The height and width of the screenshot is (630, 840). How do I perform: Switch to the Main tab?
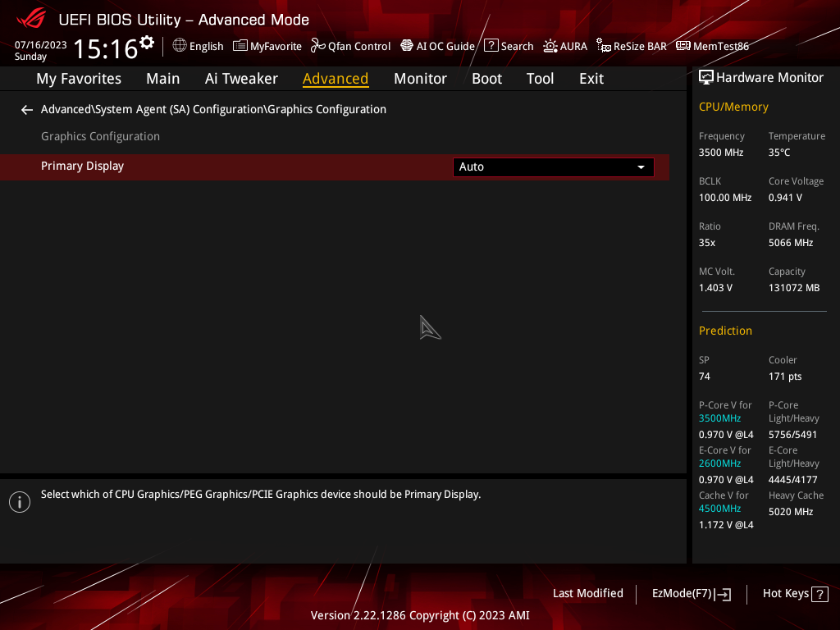coord(163,79)
